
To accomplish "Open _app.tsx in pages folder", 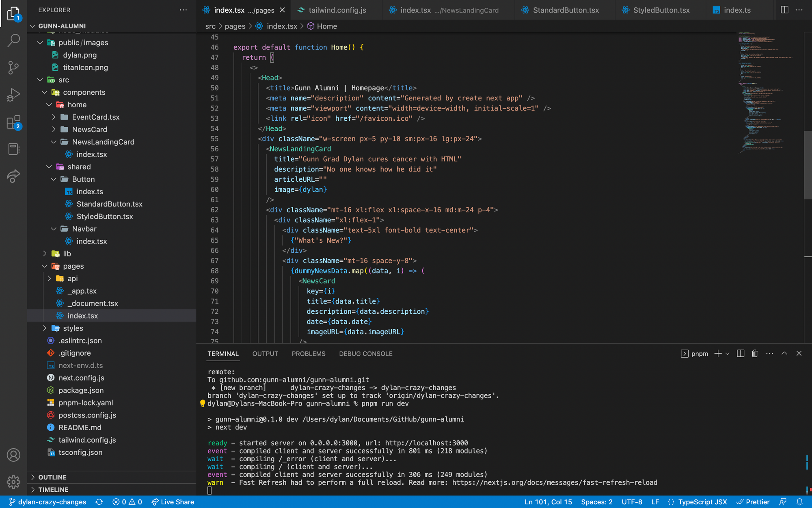I will [x=112, y=291].
